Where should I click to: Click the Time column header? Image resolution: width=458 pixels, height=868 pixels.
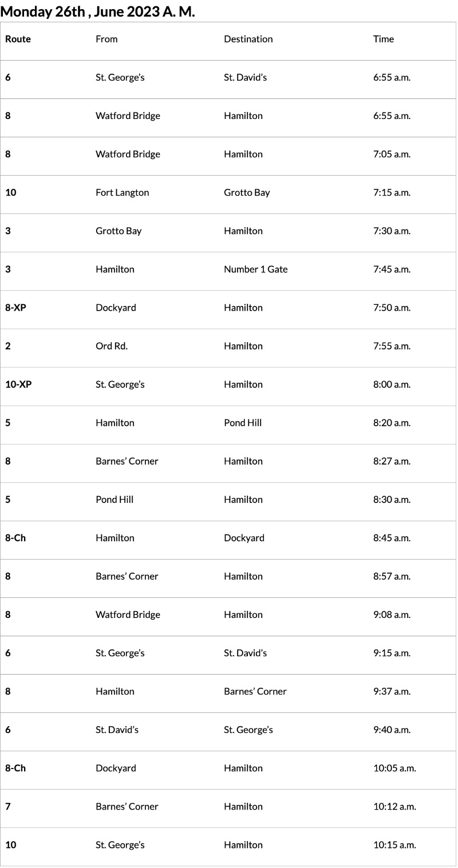384,39
